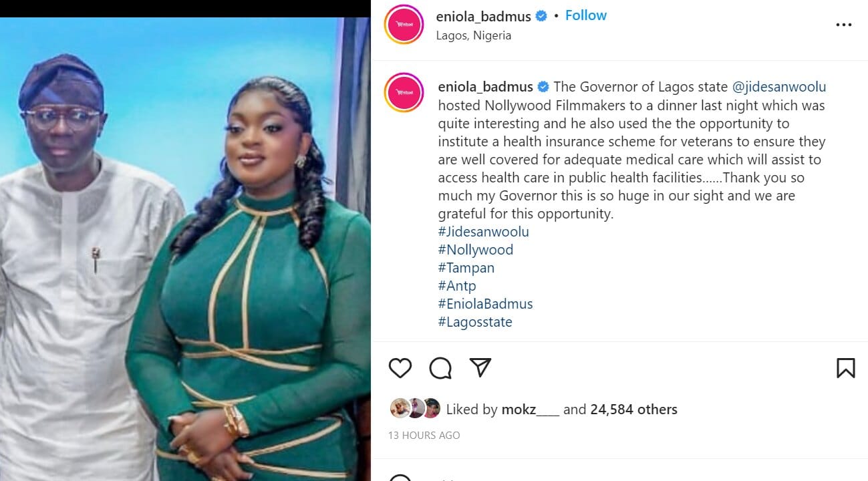The image size is (868, 481).
Task: Open #Lagosstate hashtag
Action: (475, 322)
